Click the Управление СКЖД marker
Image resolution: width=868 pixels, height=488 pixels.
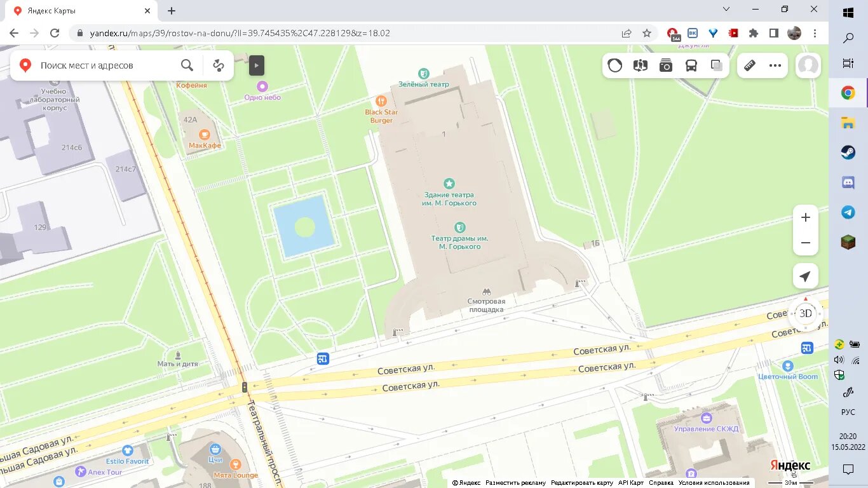click(x=706, y=418)
